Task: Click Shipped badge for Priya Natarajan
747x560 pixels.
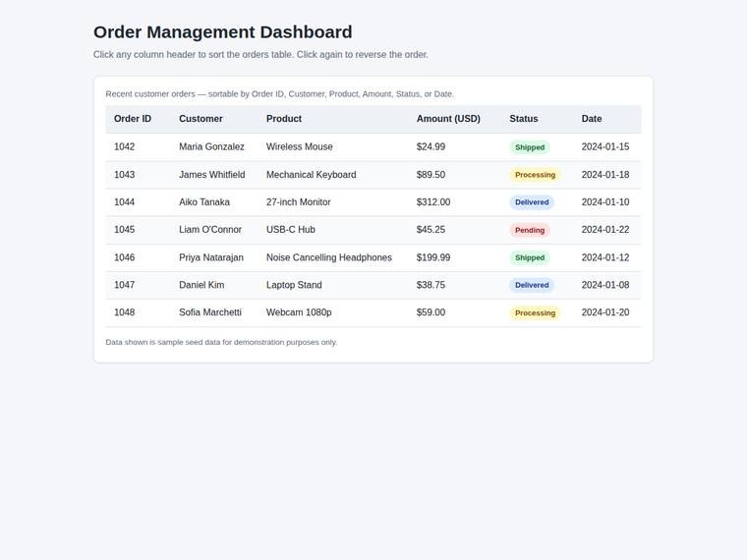Action: (530, 257)
